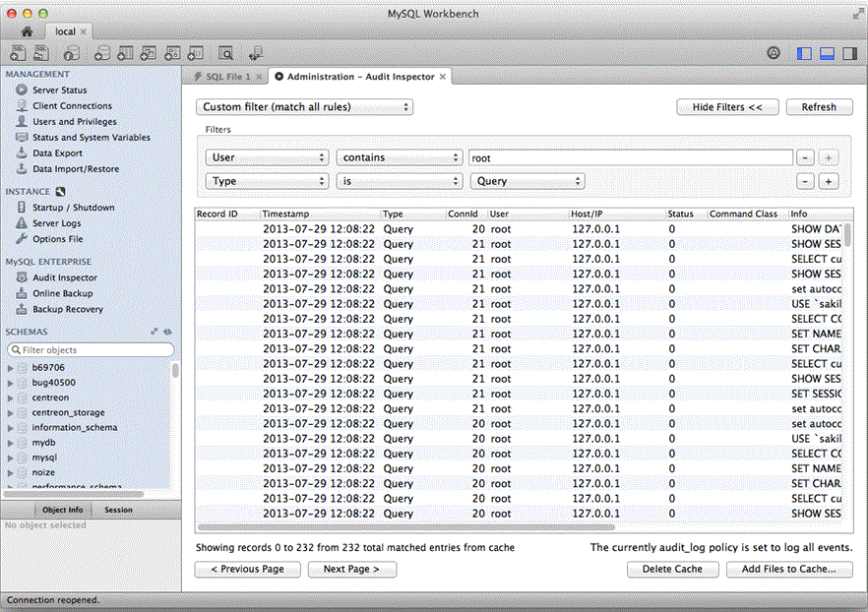Open the contains condition dropdown
868x612 pixels.
click(399, 156)
